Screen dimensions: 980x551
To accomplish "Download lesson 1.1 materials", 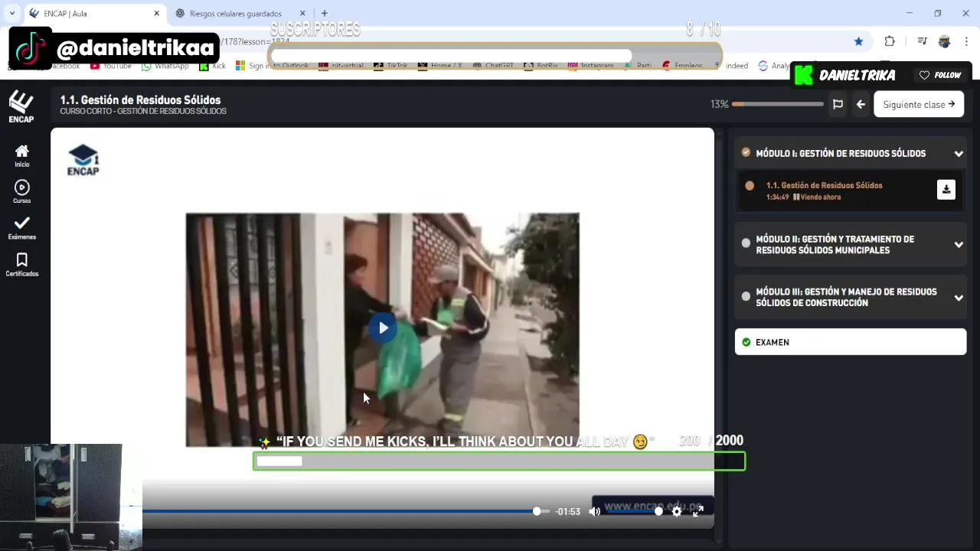I will click(946, 190).
